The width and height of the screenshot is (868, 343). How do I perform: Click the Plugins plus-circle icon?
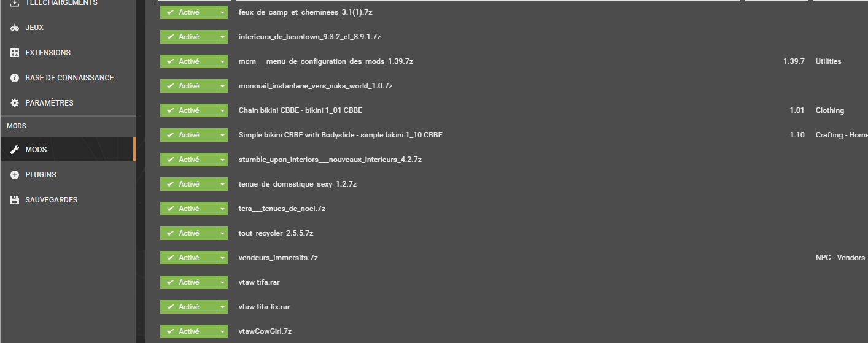click(15, 175)
